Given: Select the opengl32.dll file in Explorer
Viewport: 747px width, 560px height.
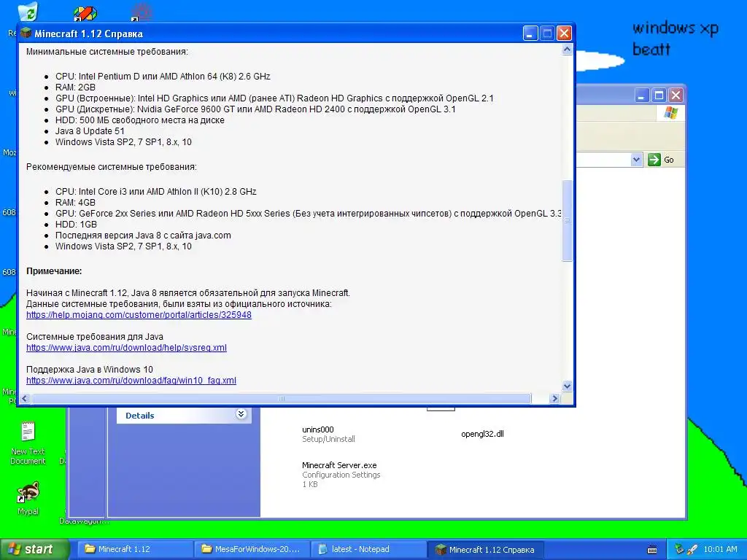Looking at the screenshot, I should point(482,434).
